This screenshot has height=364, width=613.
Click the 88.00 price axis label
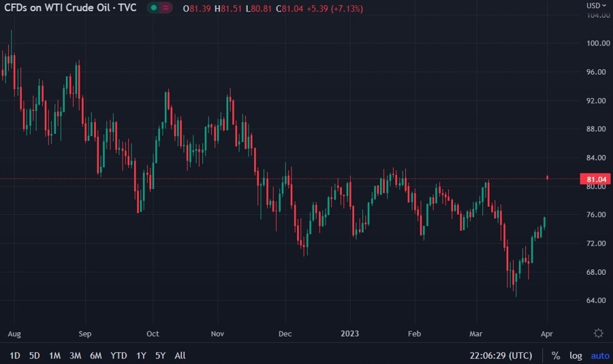click(596, 129)
